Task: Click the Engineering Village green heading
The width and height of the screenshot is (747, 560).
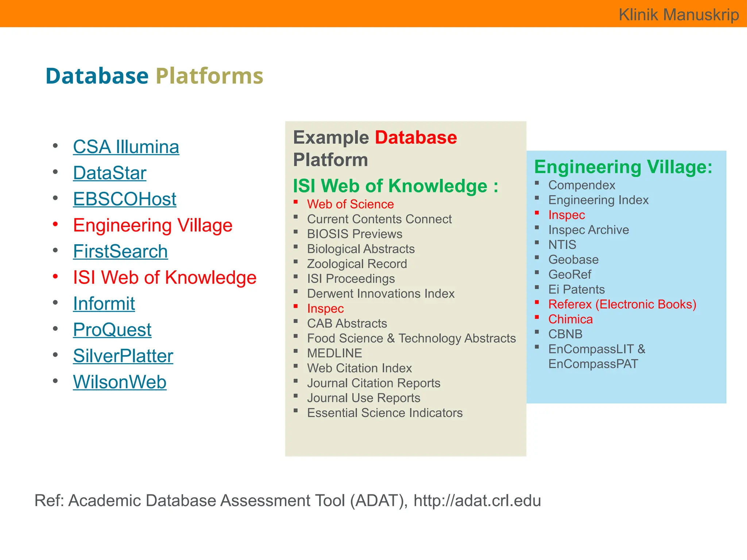Action: [623, 167]
